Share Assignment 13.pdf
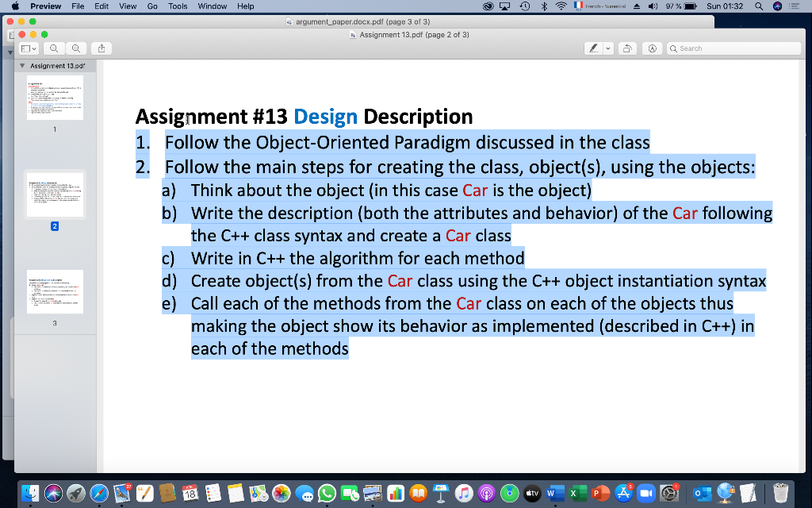 click(101, 48)
